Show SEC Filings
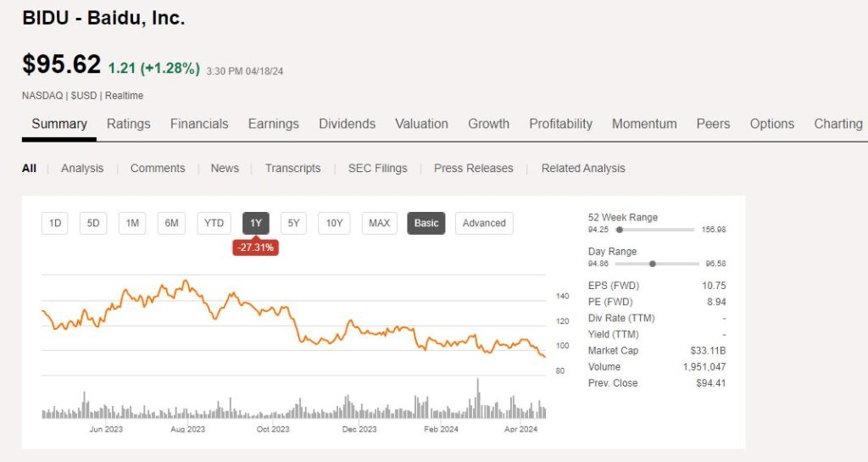 pos(377,168)
